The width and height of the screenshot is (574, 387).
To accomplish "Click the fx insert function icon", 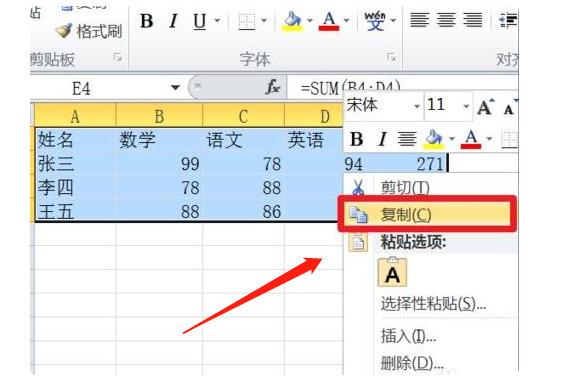I will (273, 87).
